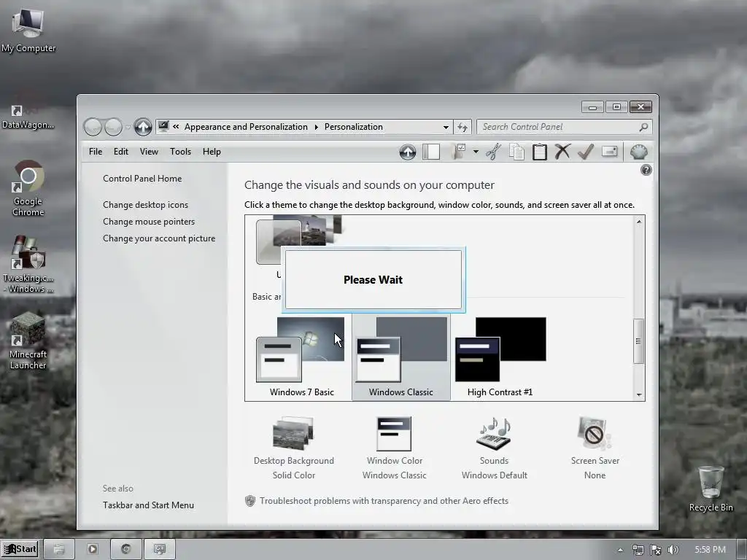Viewport: 747px width, 560px height.
Task: Click the network tray icon
Action: tap(638, 550)
